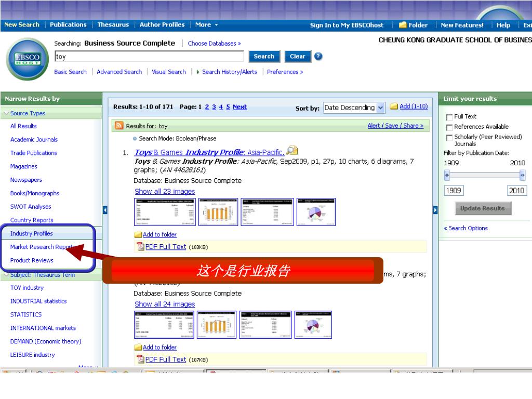Click the Search button

pos(264,56)
